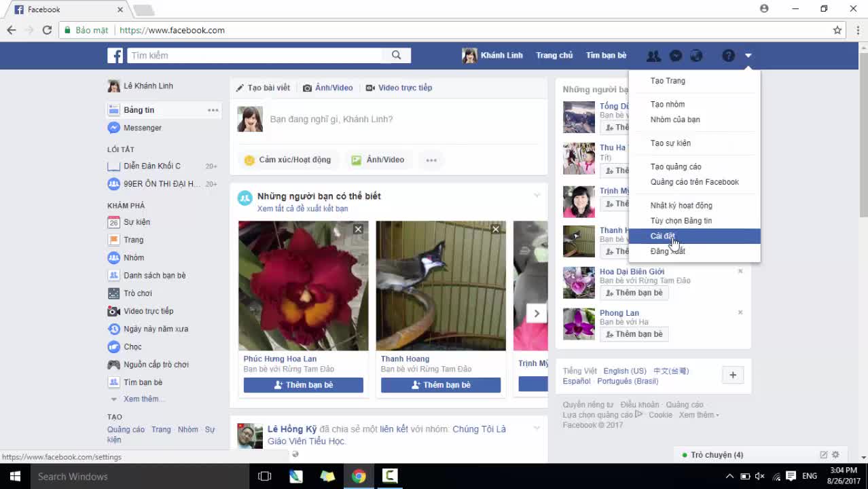Select Cài đặt menu item

point(694,236)
